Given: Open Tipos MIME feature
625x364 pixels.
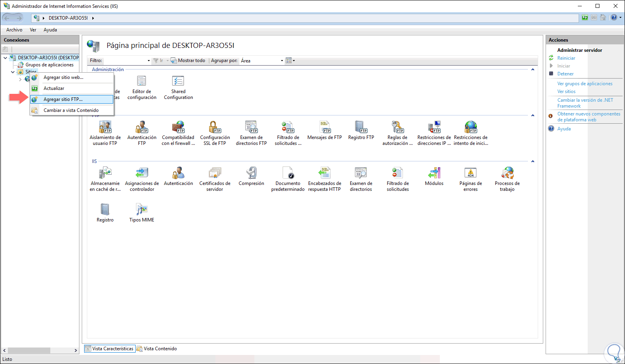Looking at the screenshot, I should [142, 213].
